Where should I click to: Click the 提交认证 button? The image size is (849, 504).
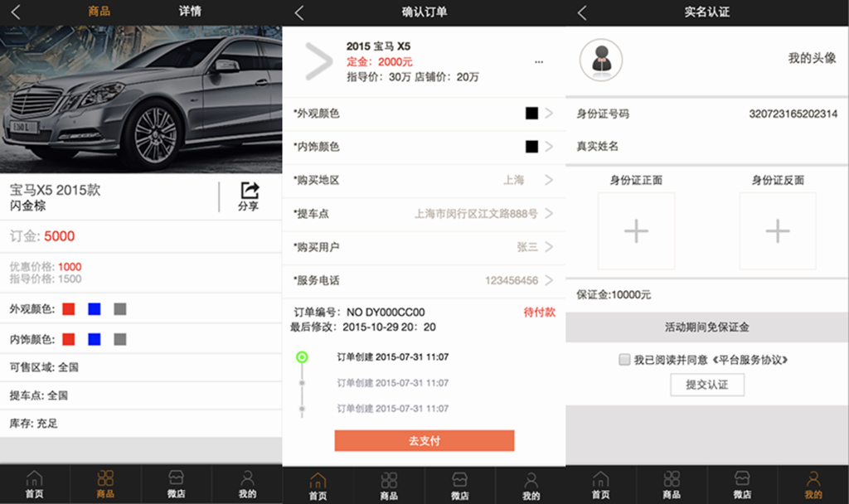point(707,385)
